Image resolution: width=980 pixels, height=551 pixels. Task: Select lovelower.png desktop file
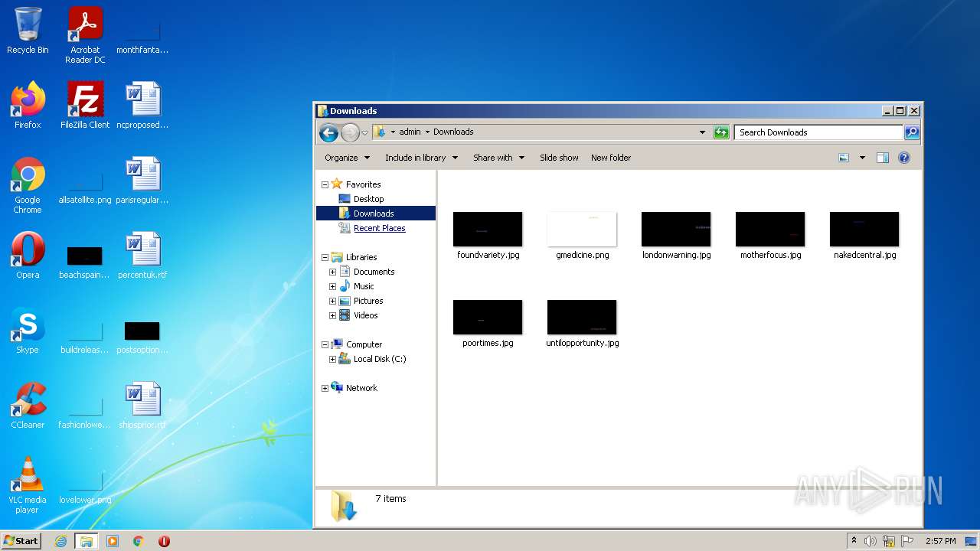click(x=85, y=487)
